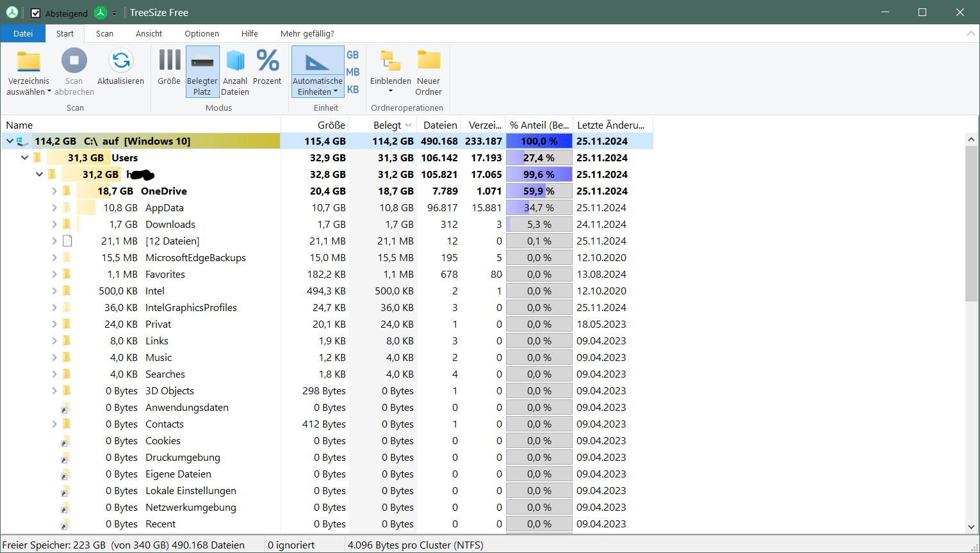980x553 pixels.
Task: Open quick access toolbar dropdown arrow
Action: click(x=114, y=13)
